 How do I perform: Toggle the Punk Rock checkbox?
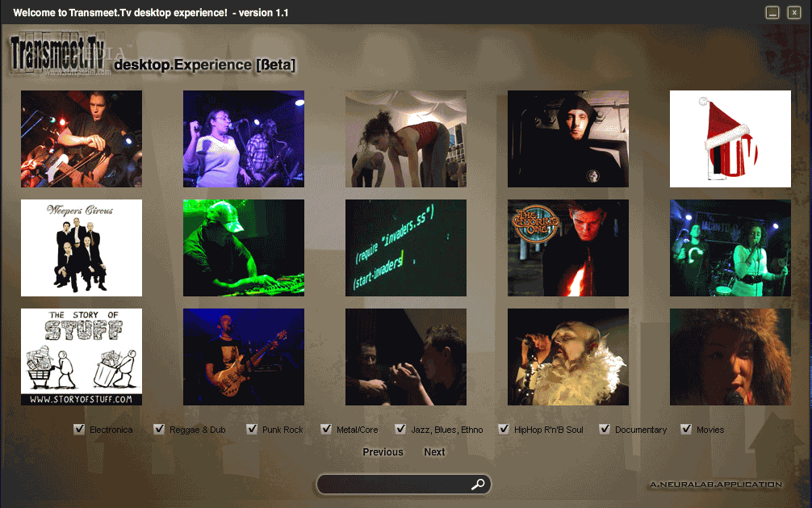click(x=252, y=429)
